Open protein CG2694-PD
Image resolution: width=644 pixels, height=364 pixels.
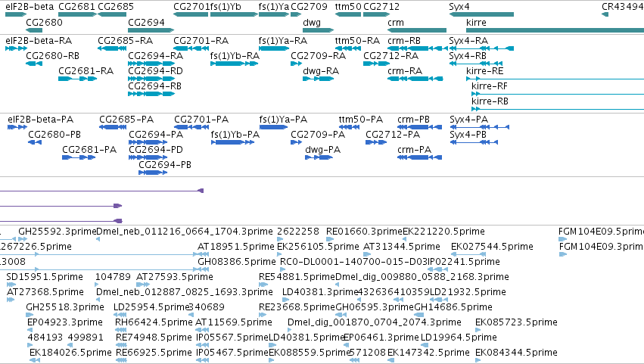pyautogui.click(x=156, y=151)
